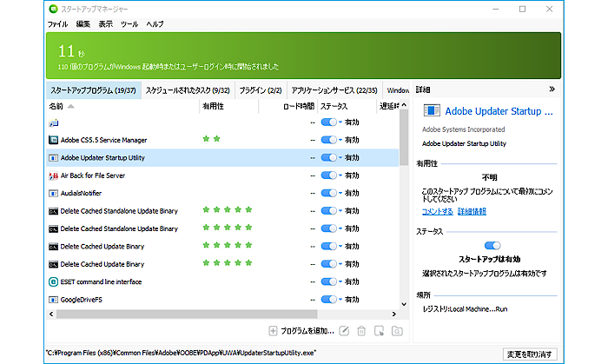This screenshot has width=608, height=364.
Task: Switch to スタートアッププログラム (19/37) tab
Action: point(94,90)
